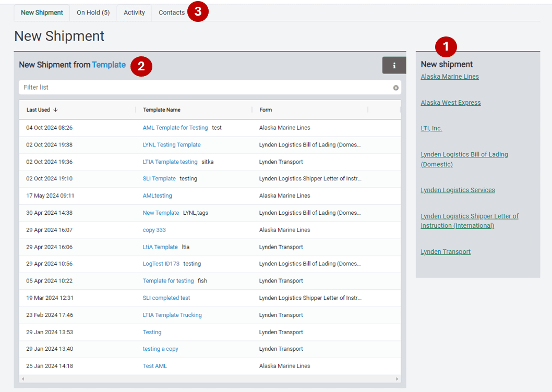The height and width of the screenshot is (392, 552).
Task: Clear the Filter list field with the X icon
Action: [395, 88]
